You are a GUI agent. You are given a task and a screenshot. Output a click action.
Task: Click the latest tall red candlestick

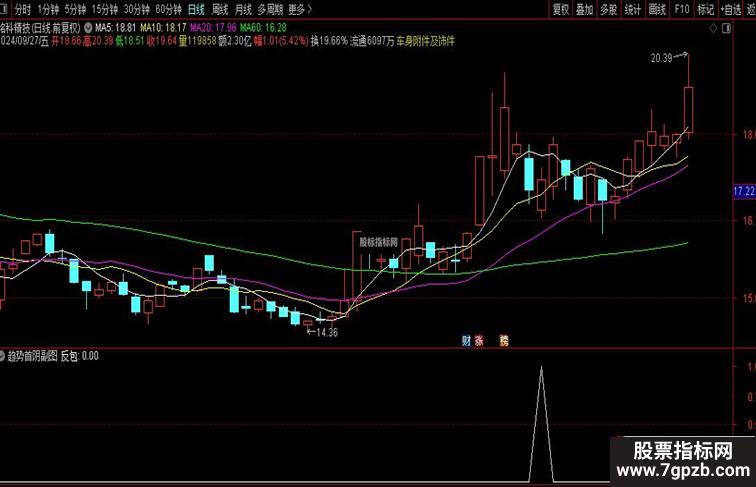coord(688,109)
